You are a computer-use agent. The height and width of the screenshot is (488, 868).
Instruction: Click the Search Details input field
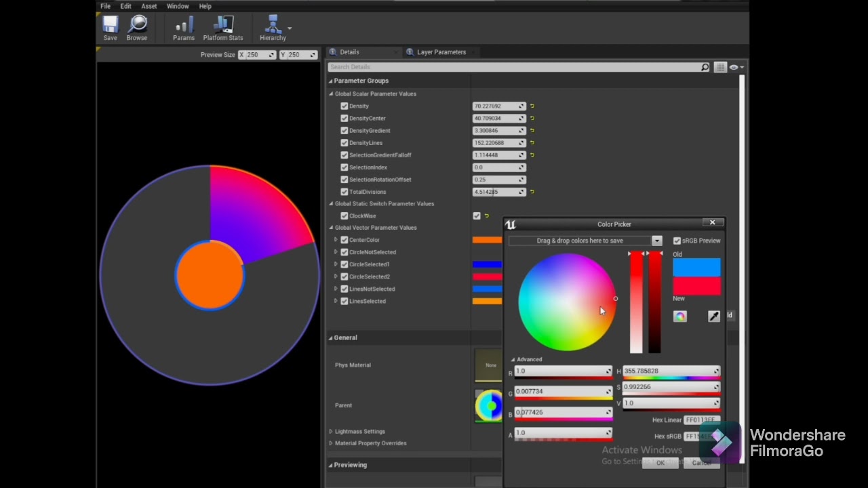click(514, 67)
